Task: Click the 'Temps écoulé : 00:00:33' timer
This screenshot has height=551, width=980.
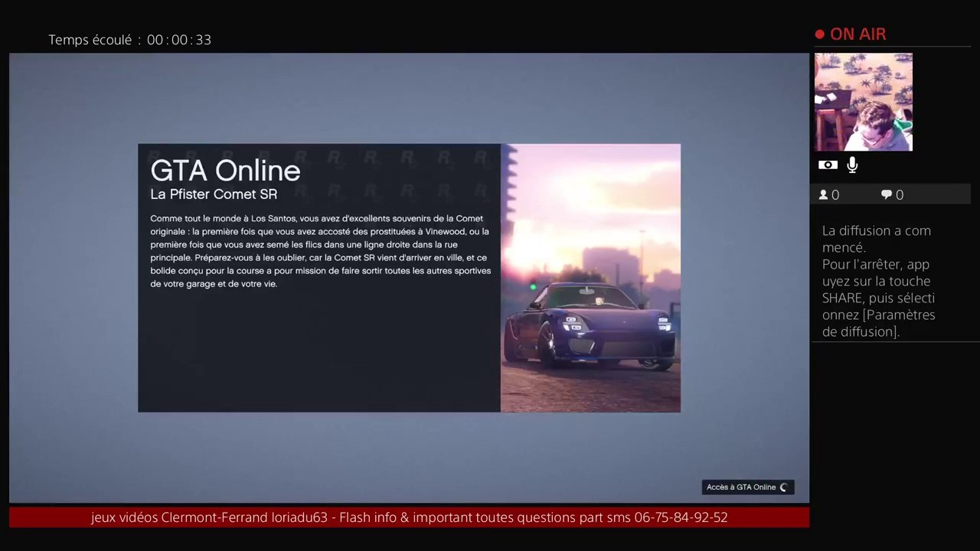Action: pos(129,40)
